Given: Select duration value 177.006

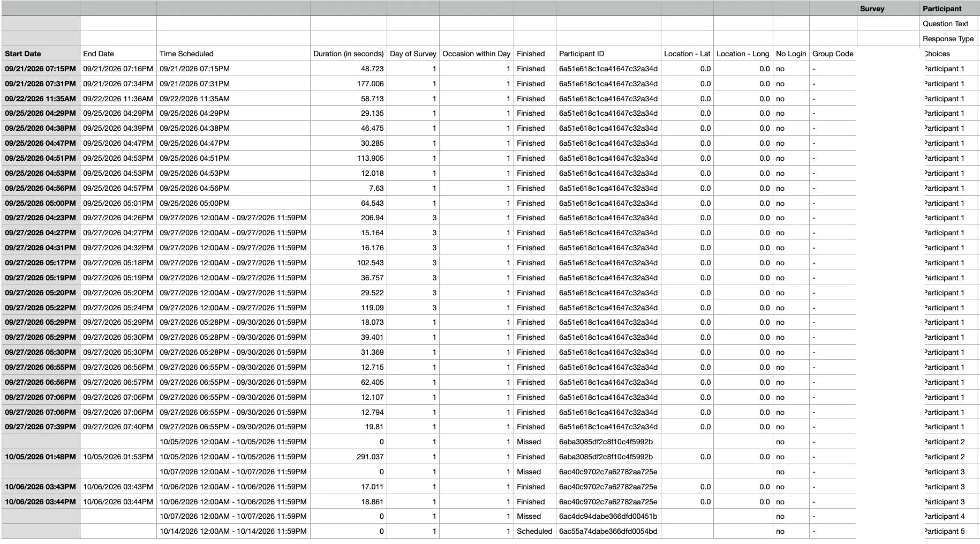Looking at the screenshot, I should click(349, 84).
